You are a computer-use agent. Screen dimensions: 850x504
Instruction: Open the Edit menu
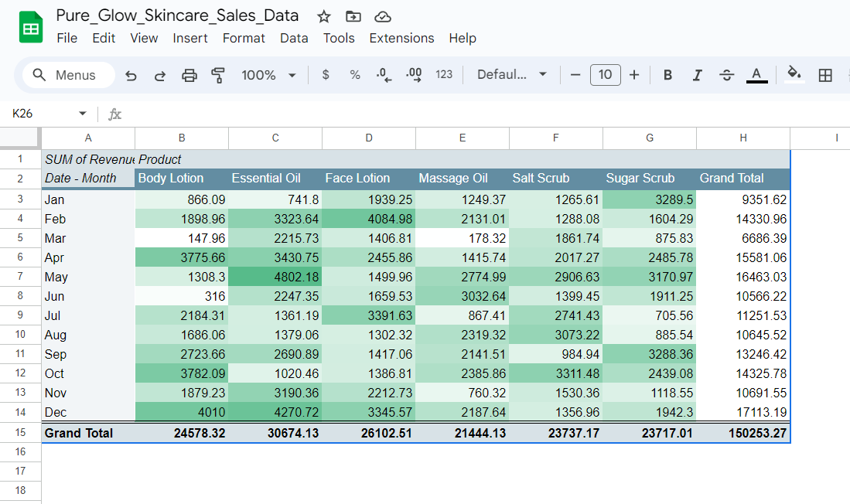[x=104, y=38]
